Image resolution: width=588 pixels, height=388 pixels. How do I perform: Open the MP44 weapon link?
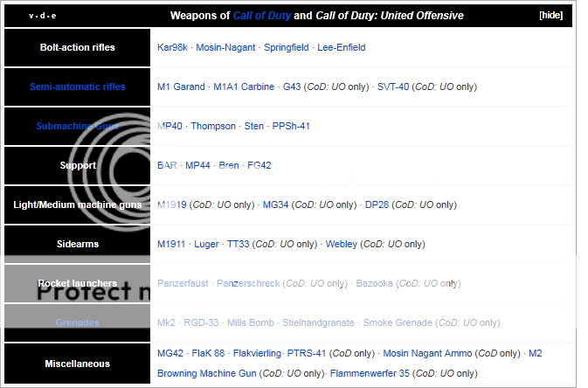pyautogui.click(x=197, y=165)
